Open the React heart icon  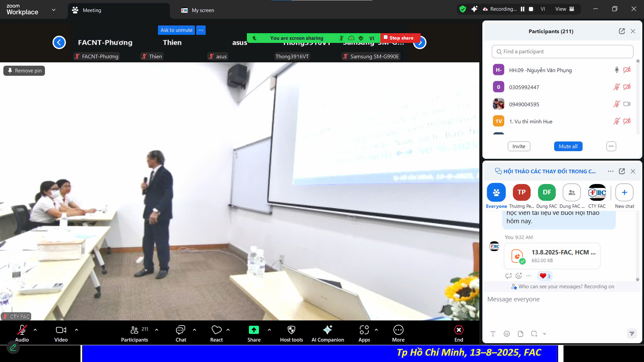[x=216, y=330]
